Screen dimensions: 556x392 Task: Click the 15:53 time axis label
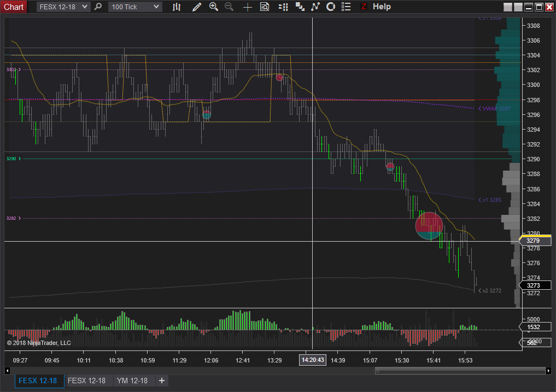(x=465, y=360)
